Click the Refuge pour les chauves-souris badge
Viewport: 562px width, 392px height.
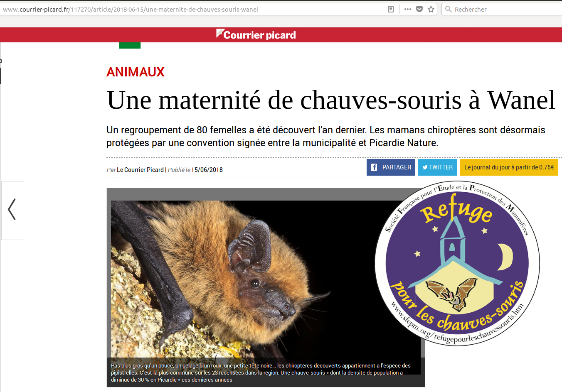coord(457,263)
